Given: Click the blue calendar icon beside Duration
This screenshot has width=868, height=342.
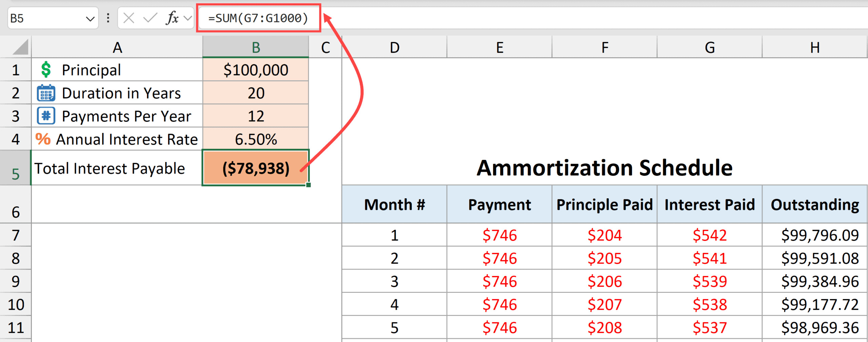Looking at the screenshot, I should click(x=46, y=93).
